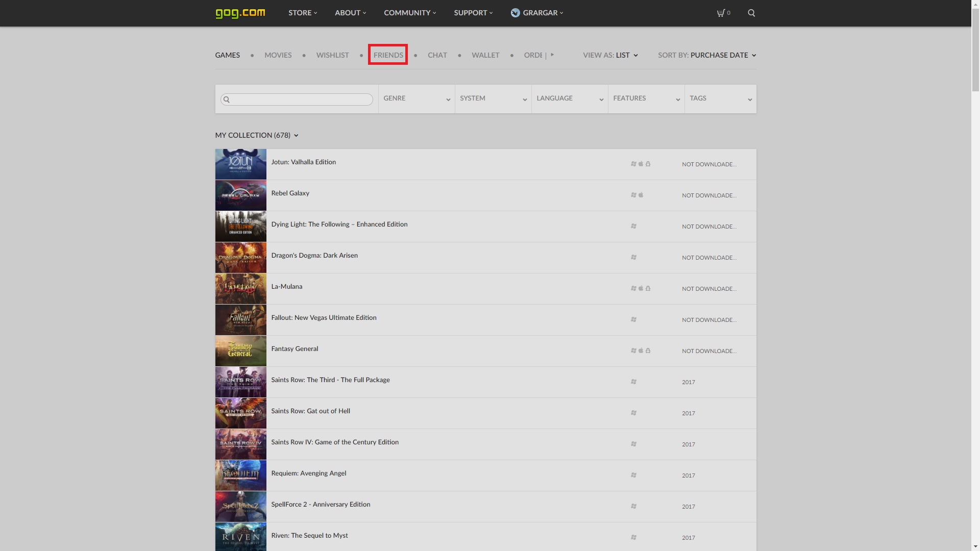
Task: Open Saints Row: Gat out of Hell title
Action: point(310,411)
